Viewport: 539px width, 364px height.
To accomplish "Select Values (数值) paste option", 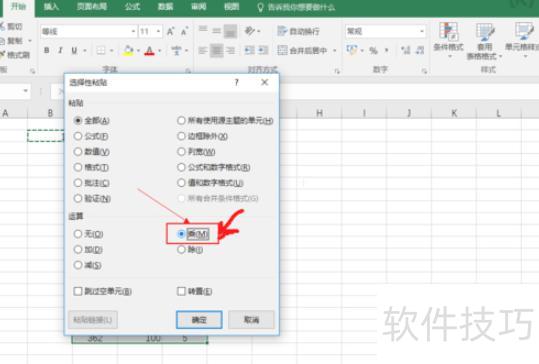I will coord(78,152).
